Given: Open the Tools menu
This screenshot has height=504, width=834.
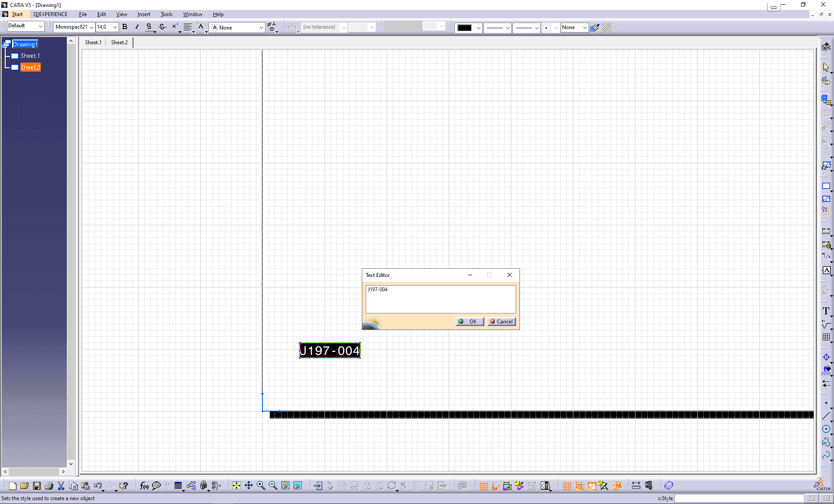Looking at the screenshot, I should coord(166,14).
